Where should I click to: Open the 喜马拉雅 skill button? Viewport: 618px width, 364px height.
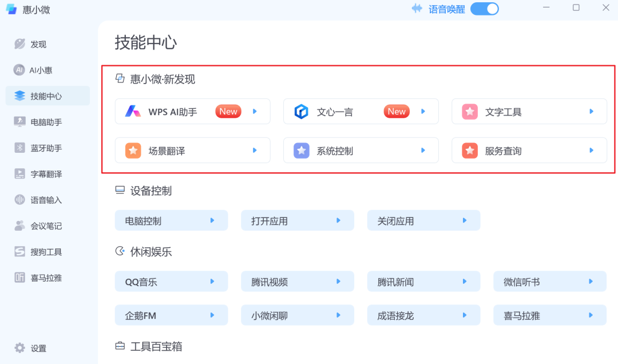[550, 315]
